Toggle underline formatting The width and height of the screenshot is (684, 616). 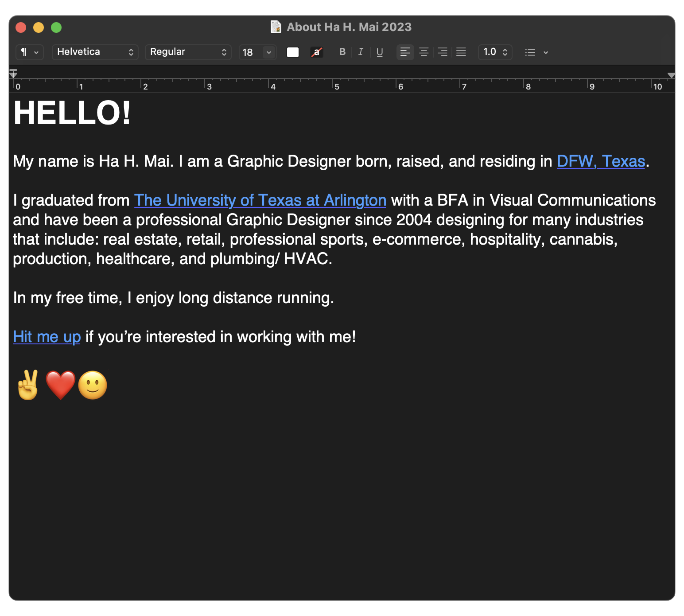pos(380,52)
